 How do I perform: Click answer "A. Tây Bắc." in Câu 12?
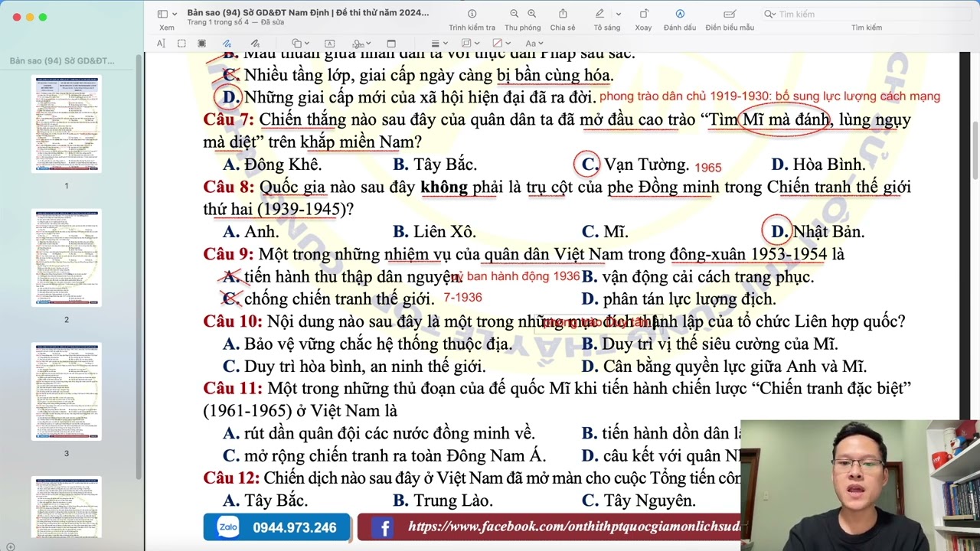click(x=265, y=501)
